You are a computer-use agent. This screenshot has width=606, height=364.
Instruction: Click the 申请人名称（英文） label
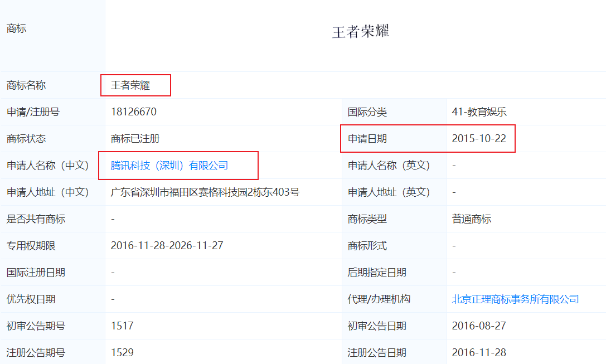pyautogui.click(x=389, y=166)
